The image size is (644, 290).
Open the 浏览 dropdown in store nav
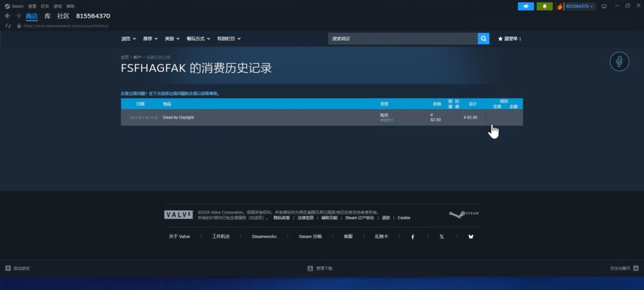(x=128, y=39)
